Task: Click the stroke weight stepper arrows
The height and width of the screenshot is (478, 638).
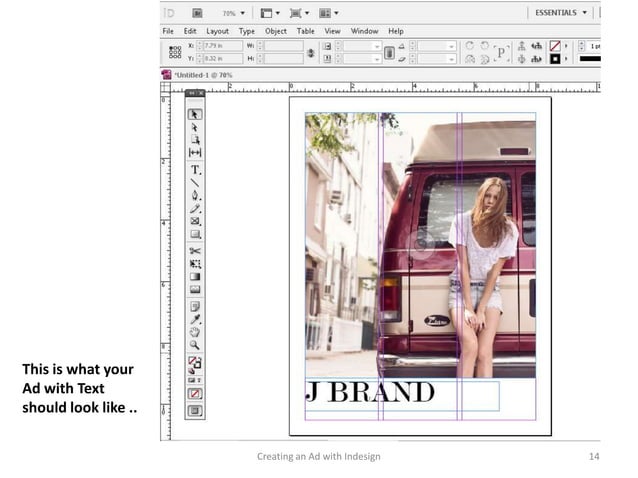Action: pos(581,46)
